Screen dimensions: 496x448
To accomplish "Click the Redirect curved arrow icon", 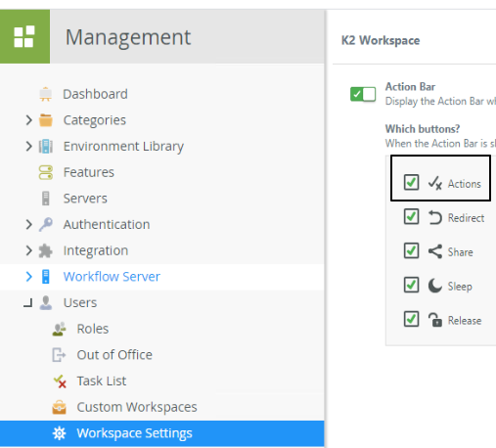I will (x=435, y=217).
